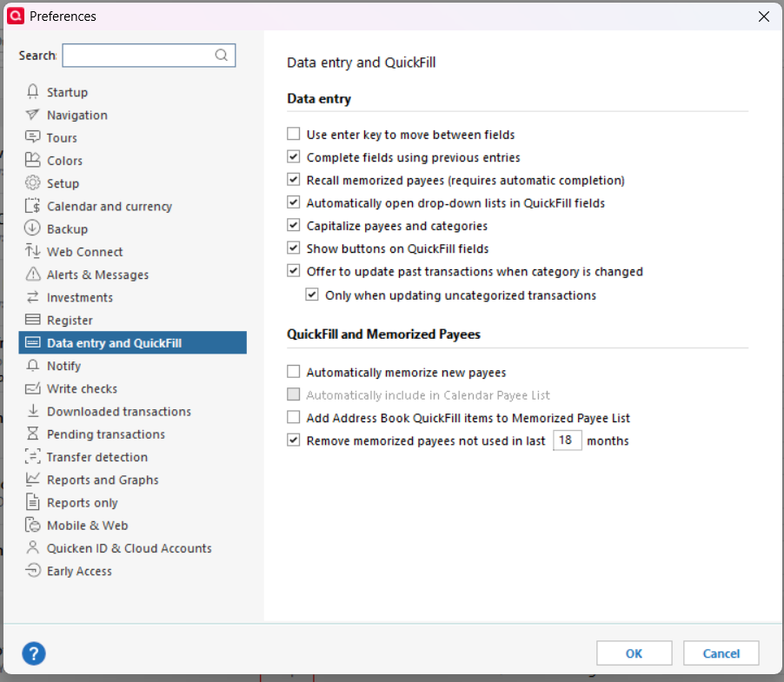Click the Web Connect arrows icon
This screenshot has height=682, width=784.
pyautogui.click(x=32, y=251)
